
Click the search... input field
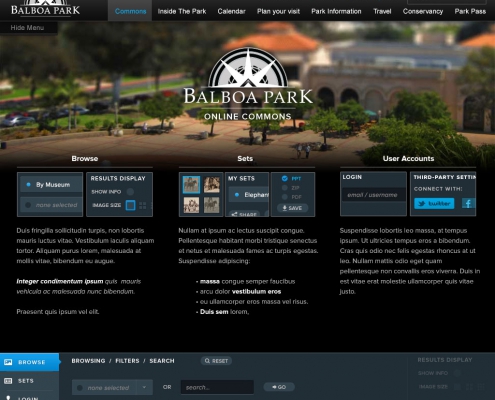tap(217, 387)
